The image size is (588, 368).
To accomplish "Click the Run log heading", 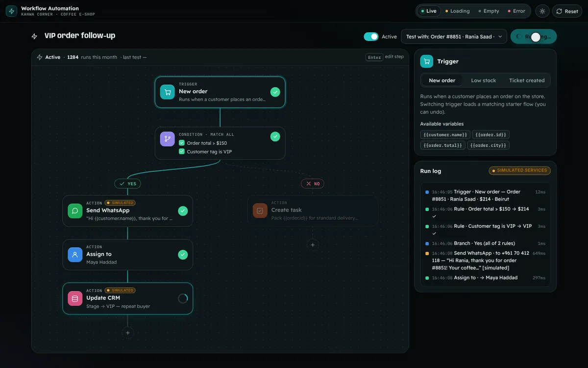I will tap(431, 171).
